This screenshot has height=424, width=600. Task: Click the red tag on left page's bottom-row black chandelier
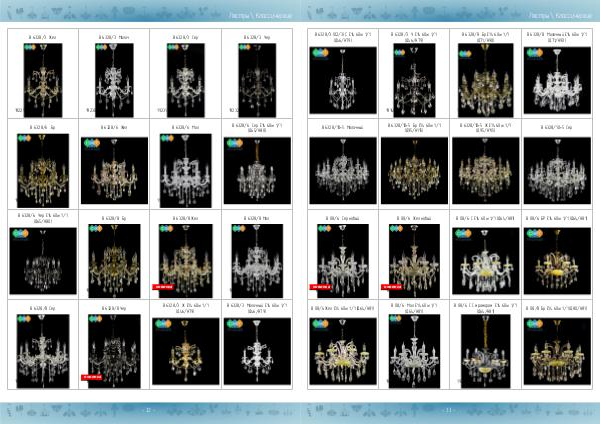click(x=92, y=377)
